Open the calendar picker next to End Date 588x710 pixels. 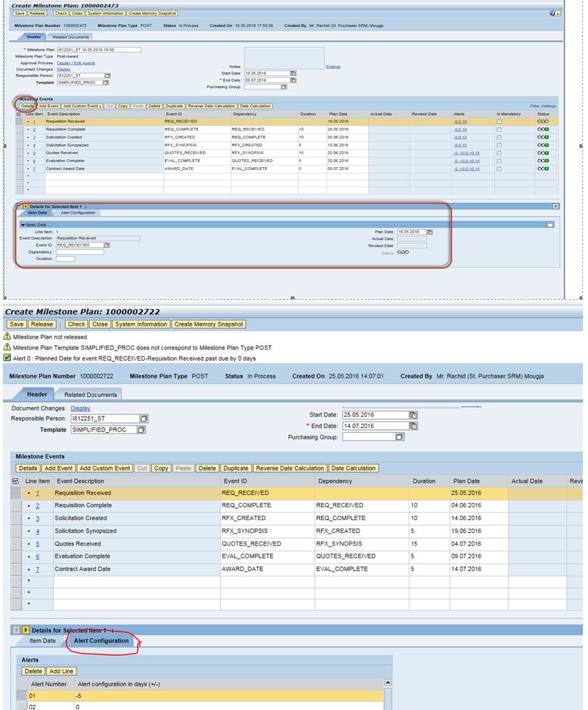coord(293,81)
